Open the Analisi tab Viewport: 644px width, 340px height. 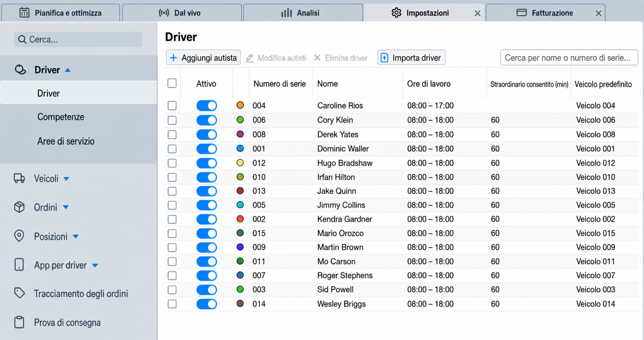pos(303,13)
